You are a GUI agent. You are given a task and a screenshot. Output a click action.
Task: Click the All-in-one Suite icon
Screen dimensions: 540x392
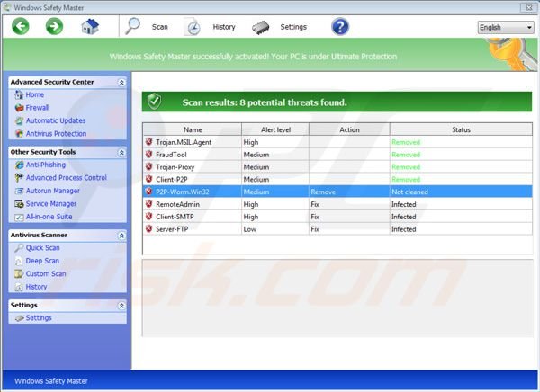[19, 218]
